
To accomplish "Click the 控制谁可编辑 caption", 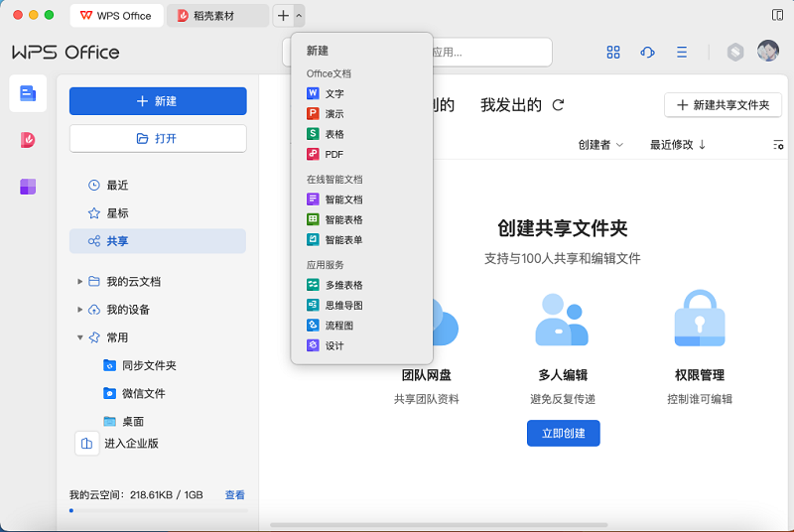I will point(700,399).
